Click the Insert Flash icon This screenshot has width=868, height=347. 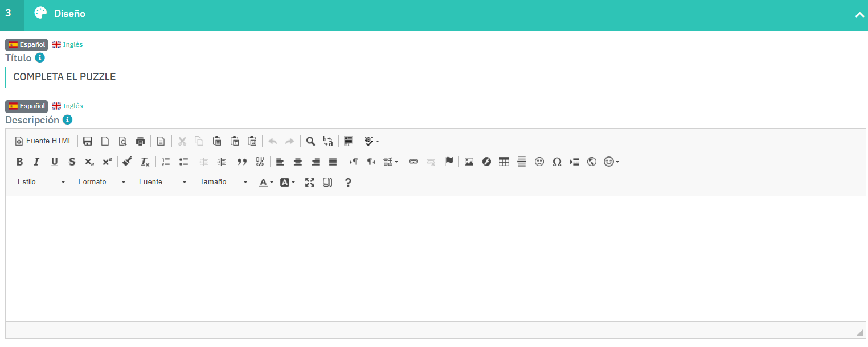tap(487, 162)
